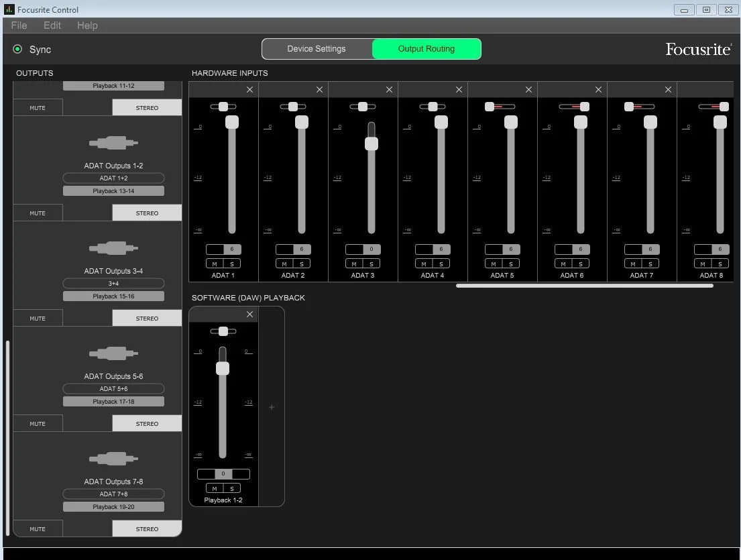Mute the ADAT 4 channel
This screenshot has height=560, width=741.
(423, 264)
